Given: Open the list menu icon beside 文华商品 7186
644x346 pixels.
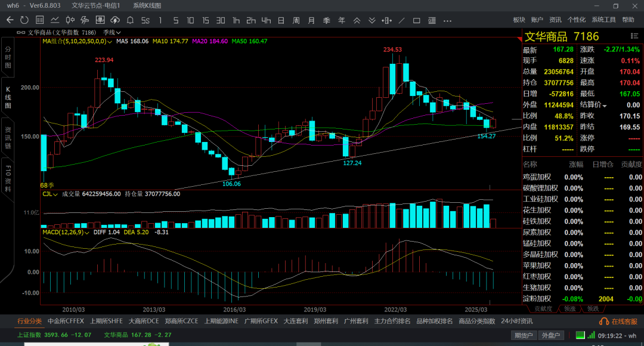Looking at the screenshot, I should (634, 36).
